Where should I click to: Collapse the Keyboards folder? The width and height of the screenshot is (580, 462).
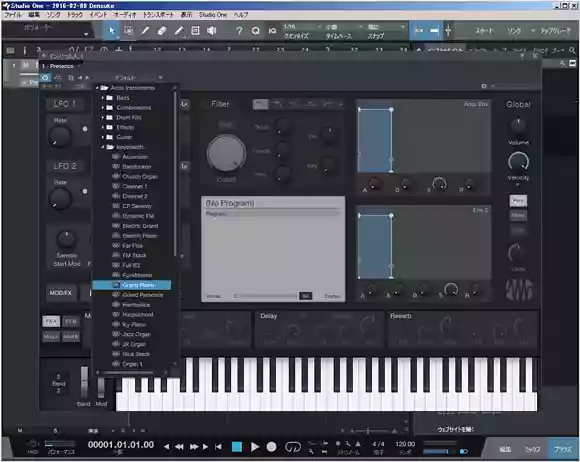coord(103,147)
